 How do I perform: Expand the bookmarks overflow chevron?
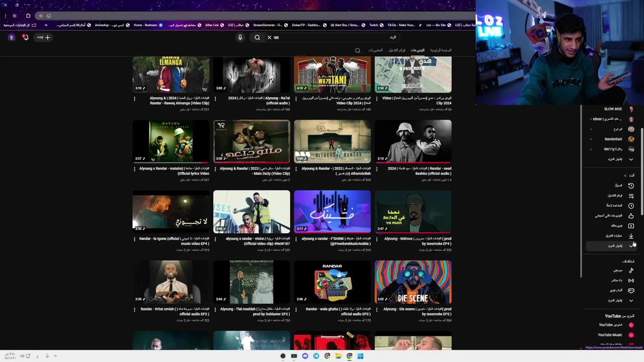46,25
